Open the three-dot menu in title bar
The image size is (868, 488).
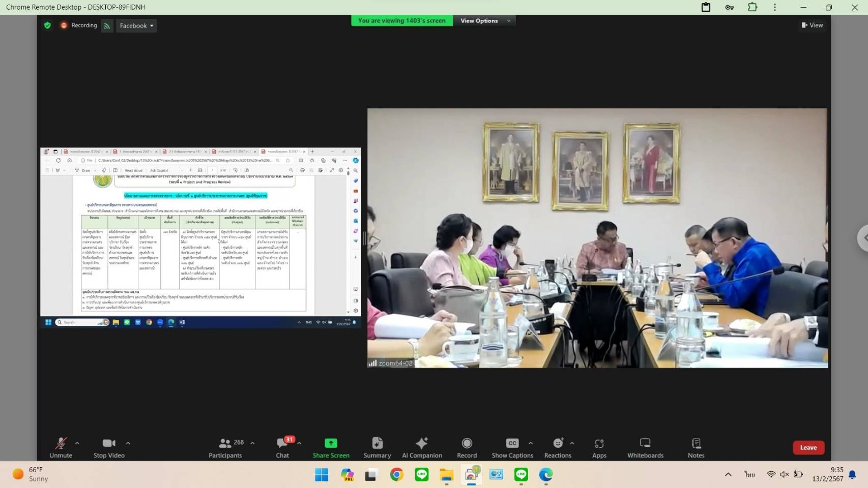point(775,7)
